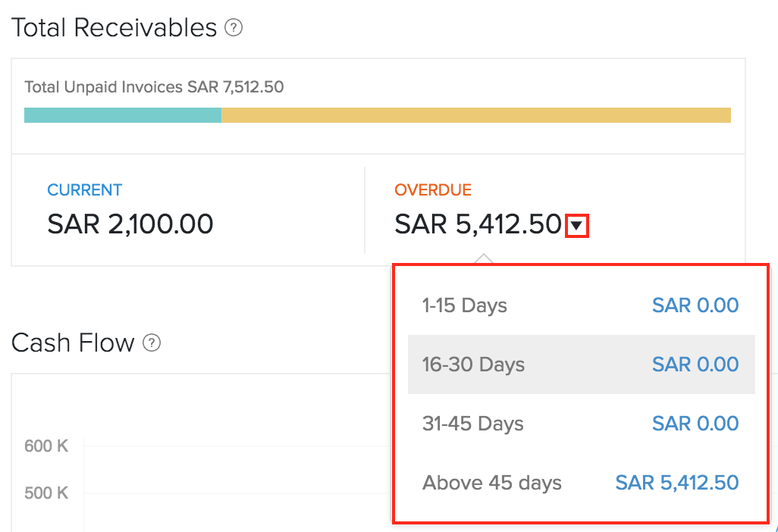Open the SAR 0.00 amount for 31-45 Days

[695, 424]
